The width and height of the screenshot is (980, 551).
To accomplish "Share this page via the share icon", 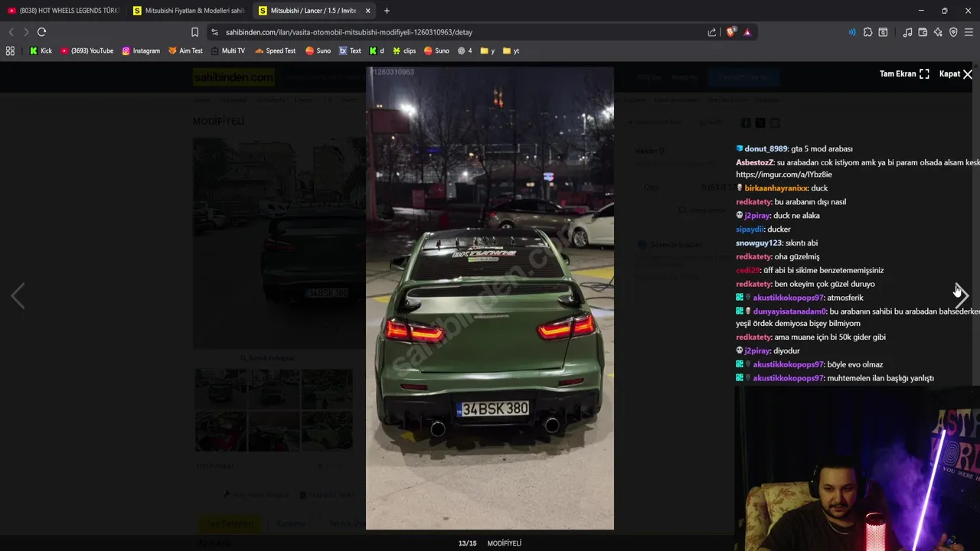I will click(x=712, y=32).
